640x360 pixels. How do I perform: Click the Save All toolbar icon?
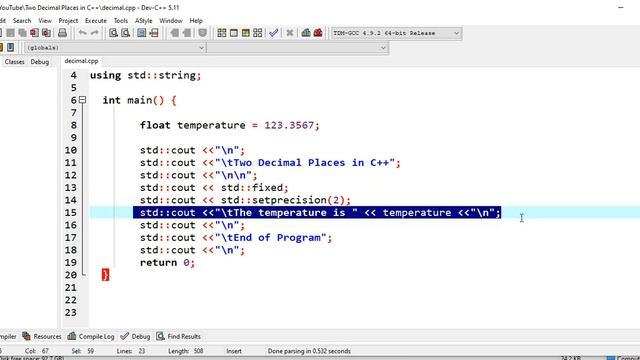tap(22, 33)
